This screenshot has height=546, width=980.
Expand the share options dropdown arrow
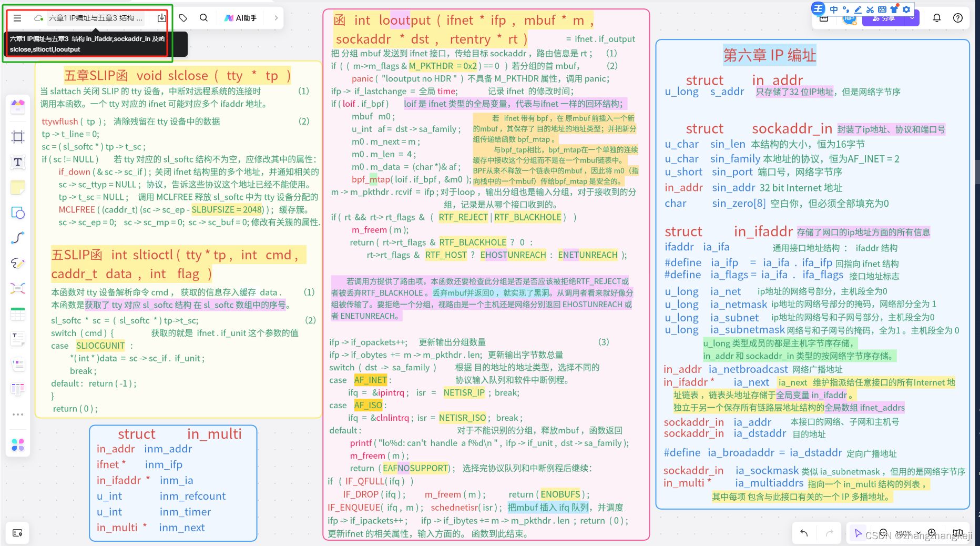912,18
